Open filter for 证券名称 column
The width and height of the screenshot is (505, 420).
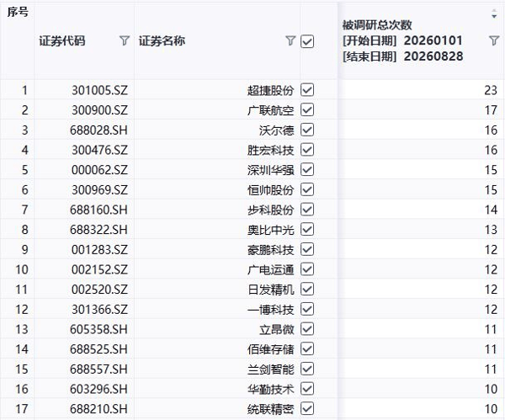[x=290, y=40]
